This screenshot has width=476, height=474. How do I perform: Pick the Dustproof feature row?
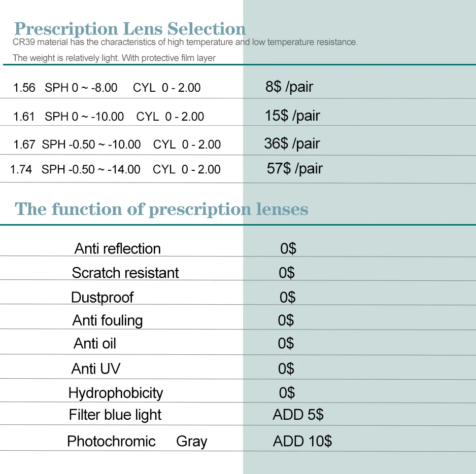tap(102, 297)
